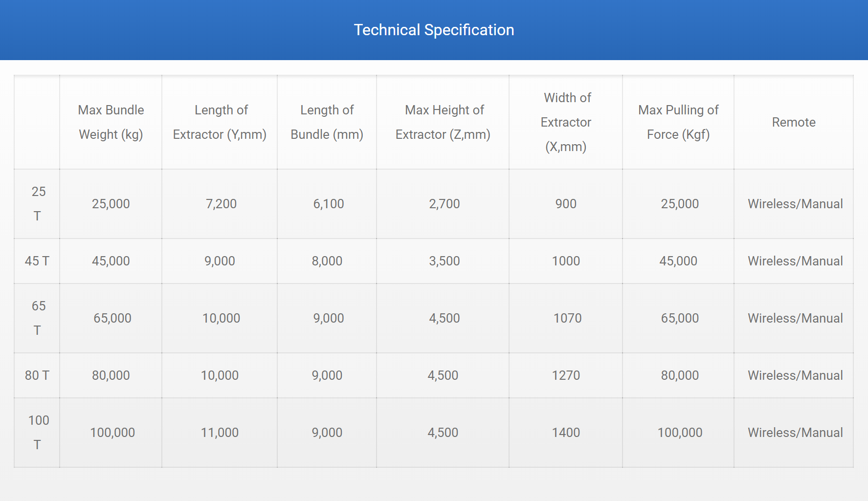This screenshot has width=868, height=501.
Task: Select the 11,000 extractor length cell
Action: click(220, 433)
